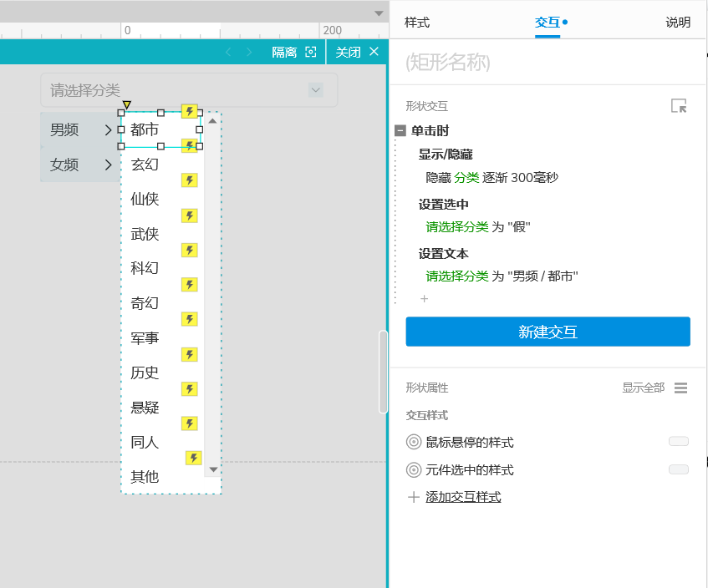Select the 悬疑 list item
The height and width of the screenshot is (588, 708).
[x=145, y=408]
